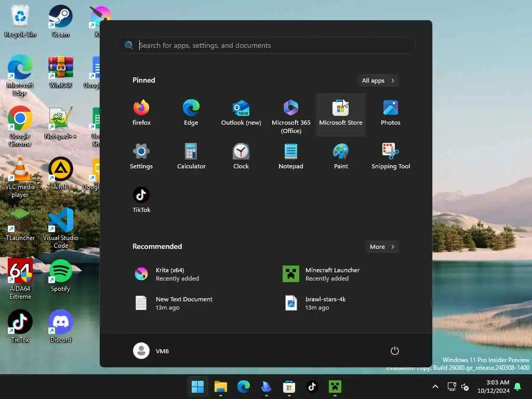Open notification bell in tray

point(518,387)
